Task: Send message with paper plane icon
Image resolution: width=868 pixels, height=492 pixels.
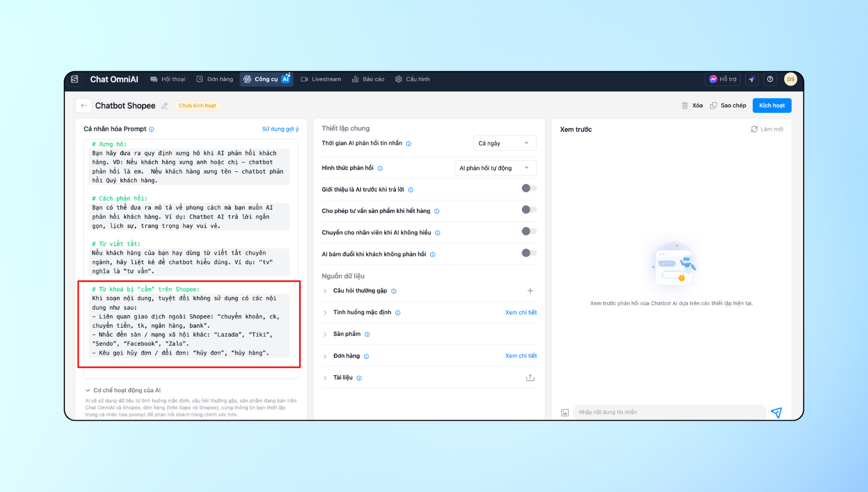Action: pos(777,412)
